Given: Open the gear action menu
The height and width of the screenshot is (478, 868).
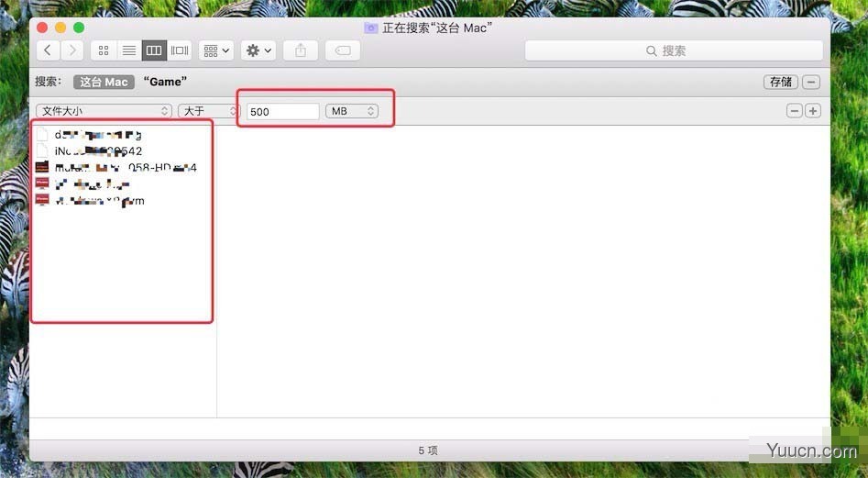Looking at the screenshot, I should 258,50.
